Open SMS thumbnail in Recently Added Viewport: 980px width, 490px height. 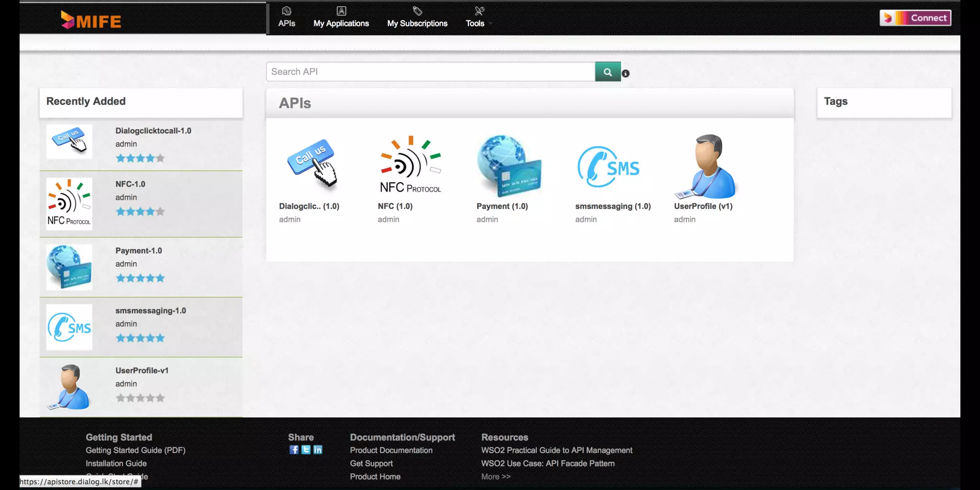(69, 327)
